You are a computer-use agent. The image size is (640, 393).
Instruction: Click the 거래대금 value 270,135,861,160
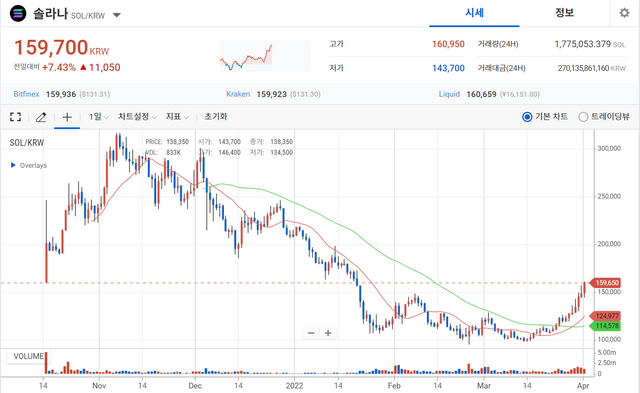coord(583,68)
